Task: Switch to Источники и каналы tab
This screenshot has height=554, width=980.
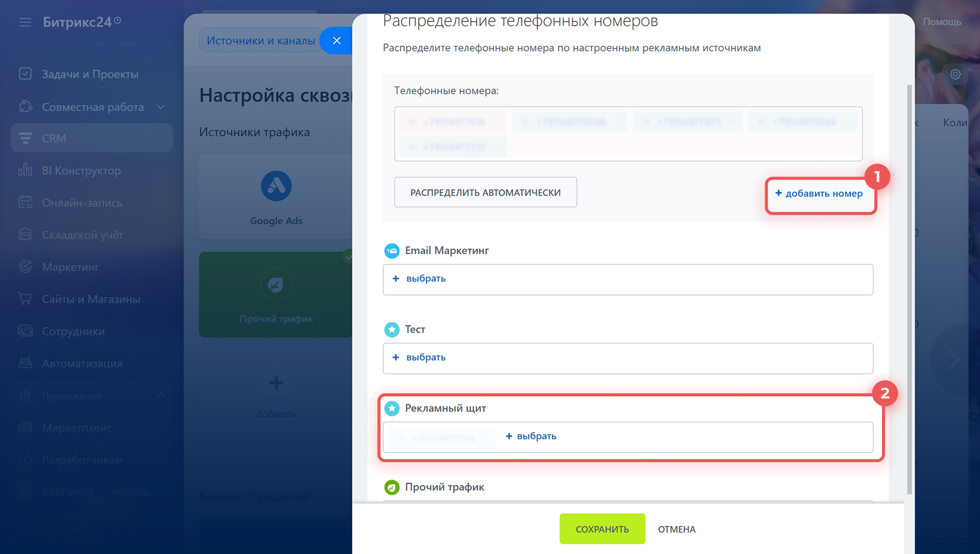Action: [x=260, y=40]
